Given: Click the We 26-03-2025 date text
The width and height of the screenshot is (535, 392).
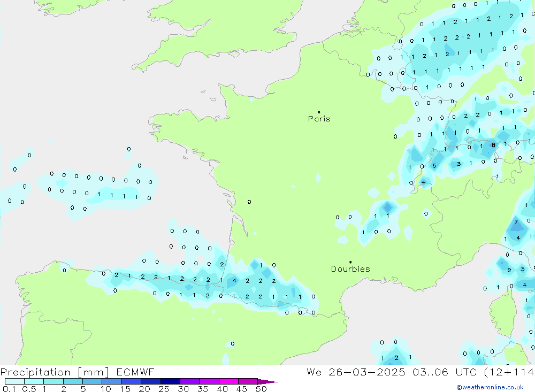Looking at the screenshot, I should click(356, 372).
